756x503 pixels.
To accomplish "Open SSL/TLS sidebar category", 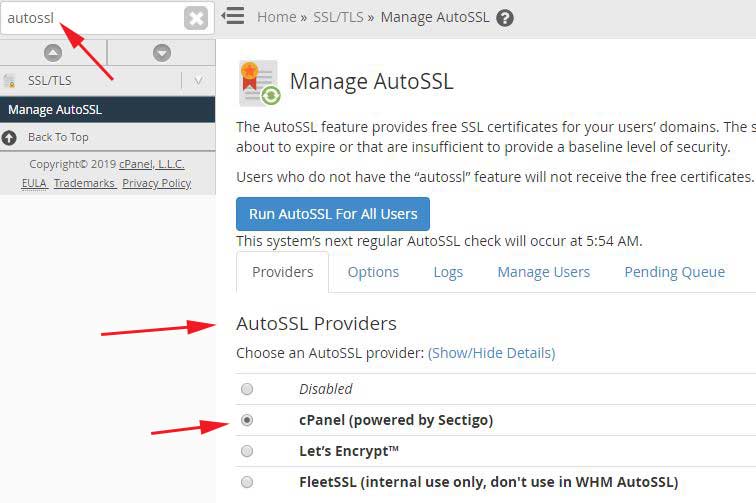I will pyautogui.click(x=50, y=81).
